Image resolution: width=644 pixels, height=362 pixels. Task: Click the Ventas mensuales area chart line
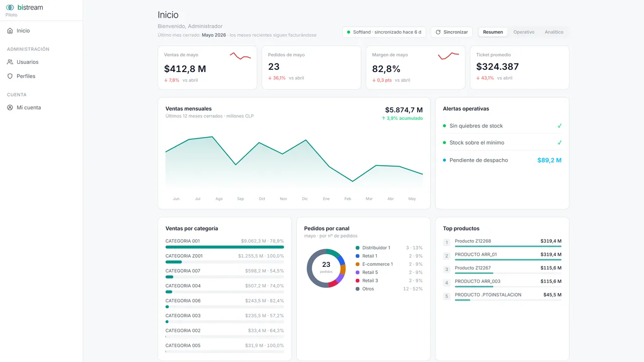[294, 158]
